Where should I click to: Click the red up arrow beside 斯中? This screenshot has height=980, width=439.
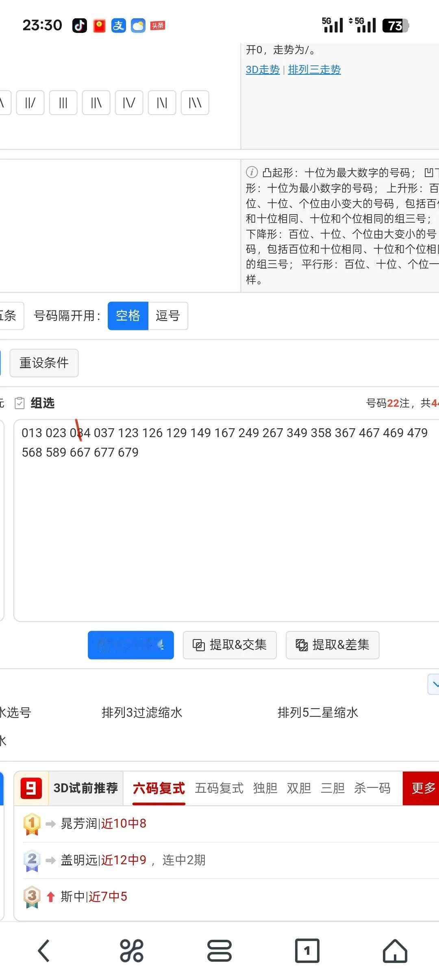point(50,897)
